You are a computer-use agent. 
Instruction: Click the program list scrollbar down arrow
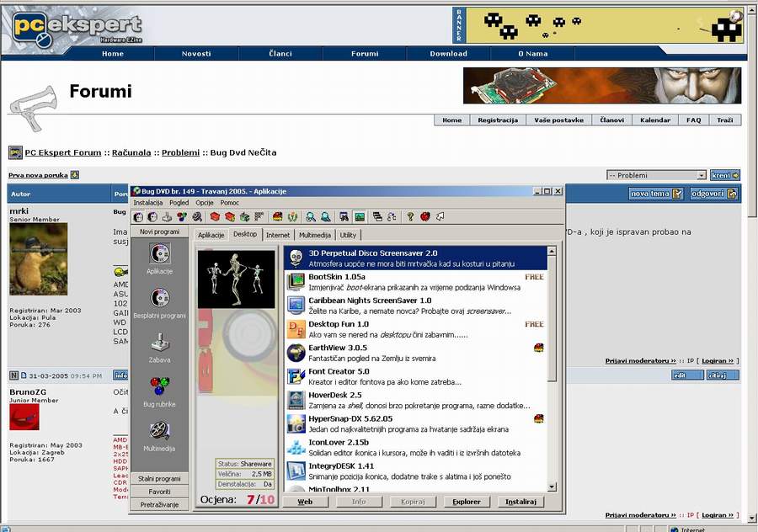pyautogui.click(x=552, y=487)
